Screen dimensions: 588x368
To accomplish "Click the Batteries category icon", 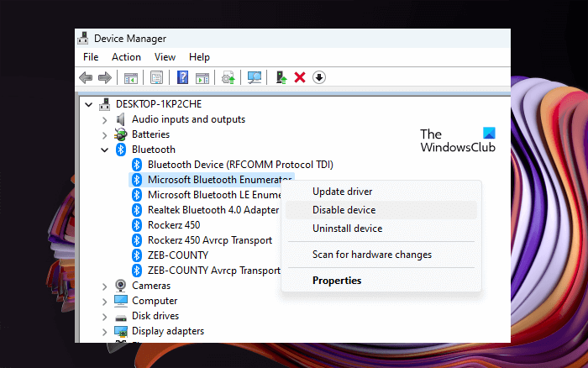I will point(121,134).
